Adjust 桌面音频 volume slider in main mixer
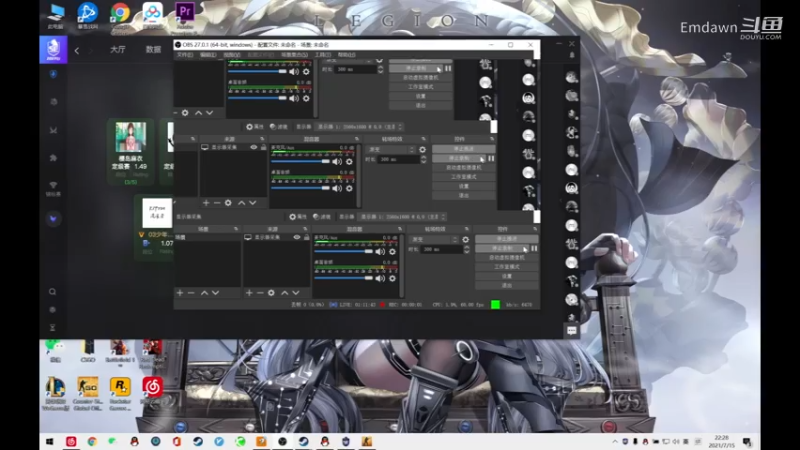Screen dimensions: 800x450 point(343,278)
